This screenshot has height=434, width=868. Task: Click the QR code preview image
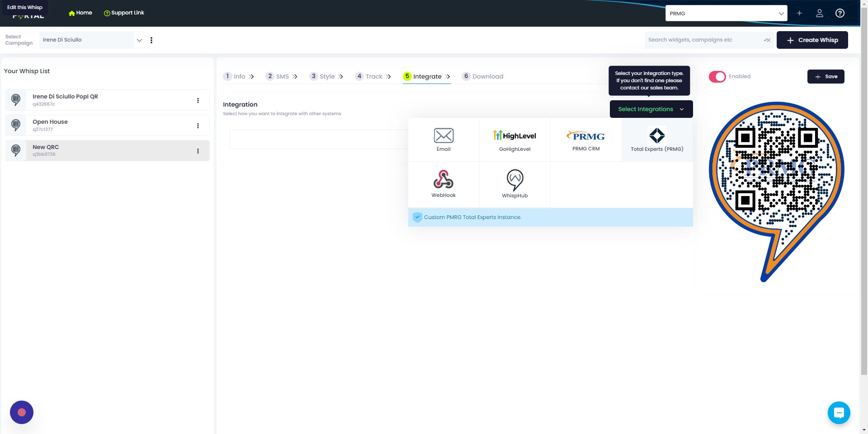point(776,192)
